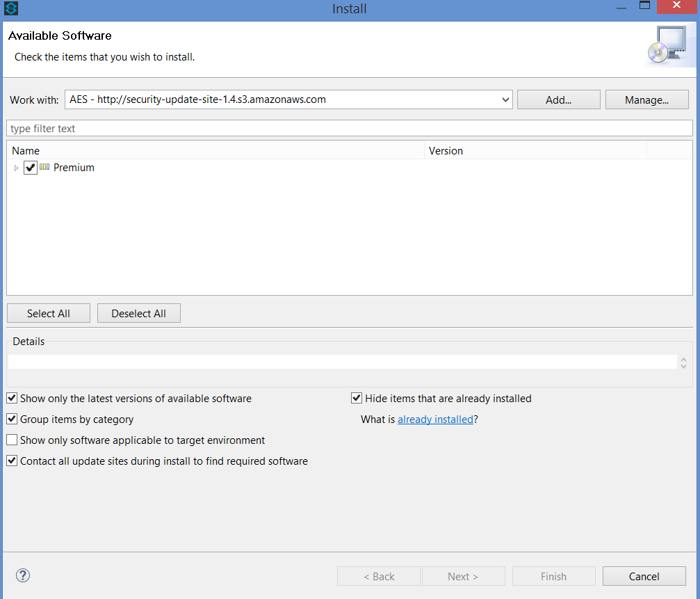Toggle Show only the latest versions option

[12, 399]
